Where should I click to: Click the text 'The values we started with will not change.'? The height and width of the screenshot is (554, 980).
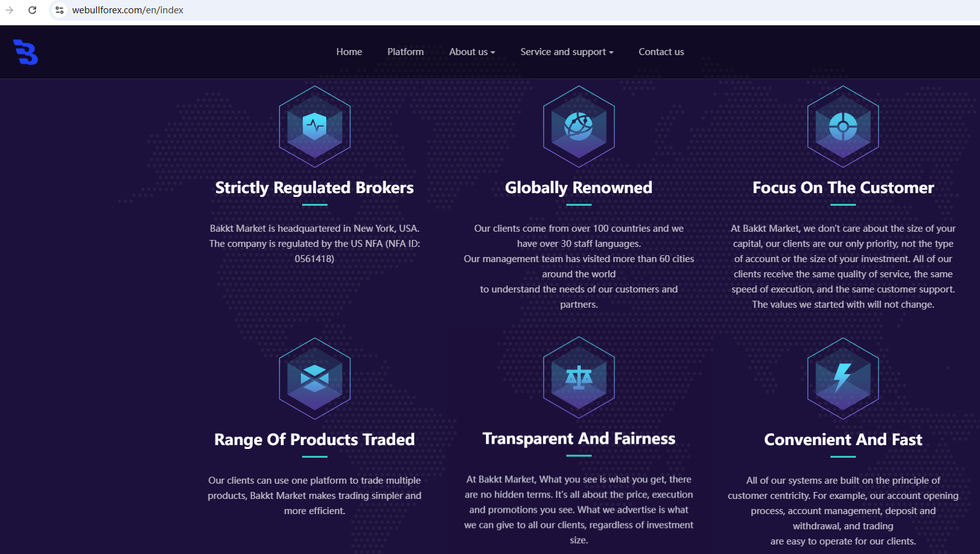coord(843,304)
